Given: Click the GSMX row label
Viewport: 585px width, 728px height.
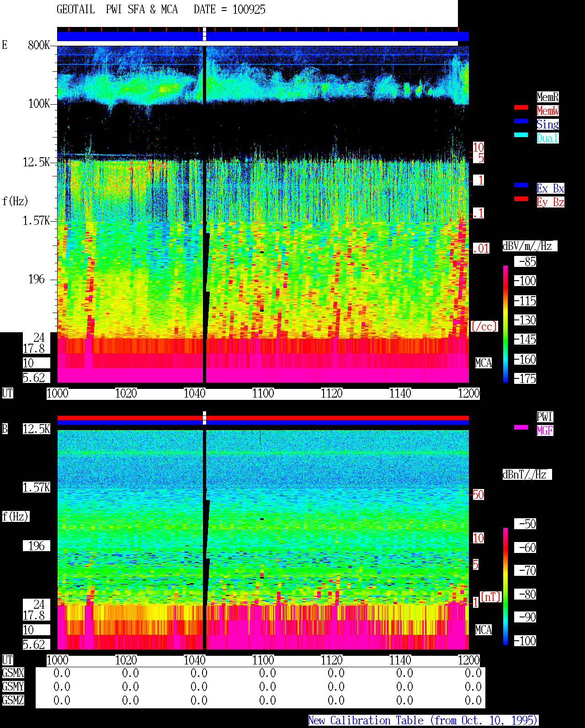Looking at the screenshot, I should pos(13,673).
